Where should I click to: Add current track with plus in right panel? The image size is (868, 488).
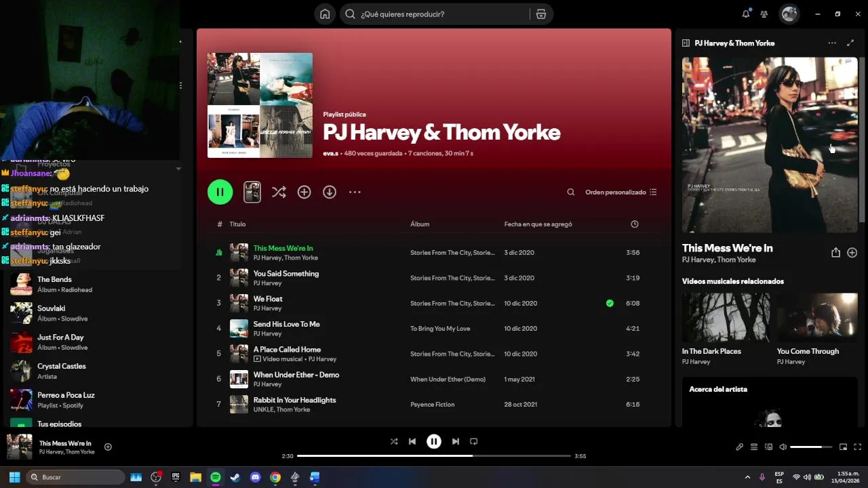(x=852, y=253)
